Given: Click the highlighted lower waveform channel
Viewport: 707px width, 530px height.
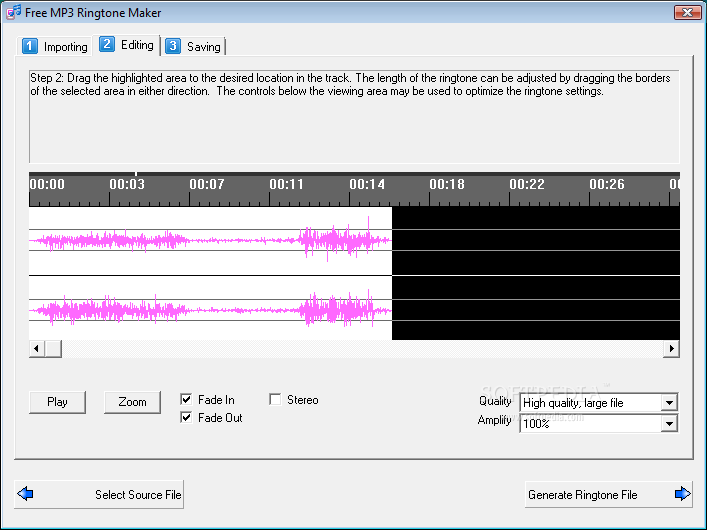Looking at the screenshot, I should pos(211,308).
